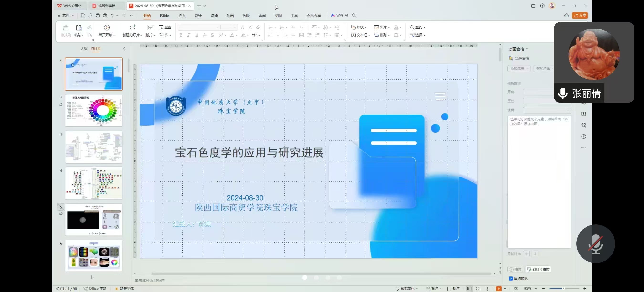Open Smart Beautify (智能美化) in status bar
This screenshot has height=292, width=644.
coord(406,288)
